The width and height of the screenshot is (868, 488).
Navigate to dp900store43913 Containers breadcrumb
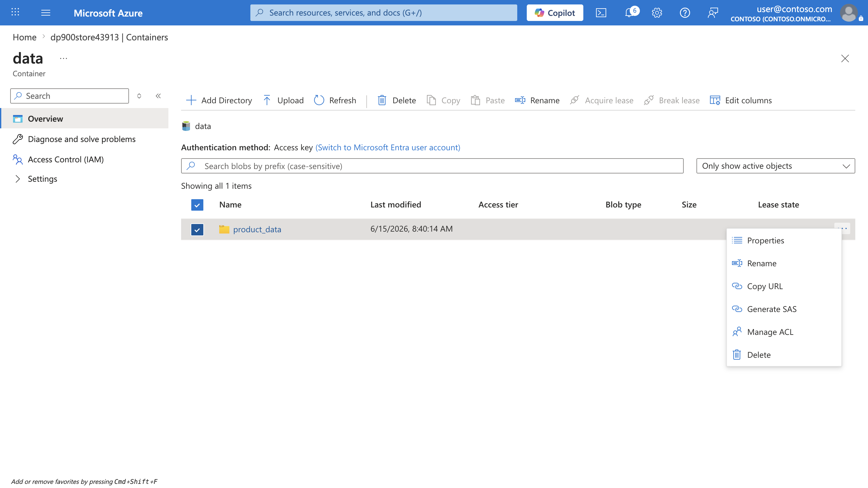coord(109,37)
